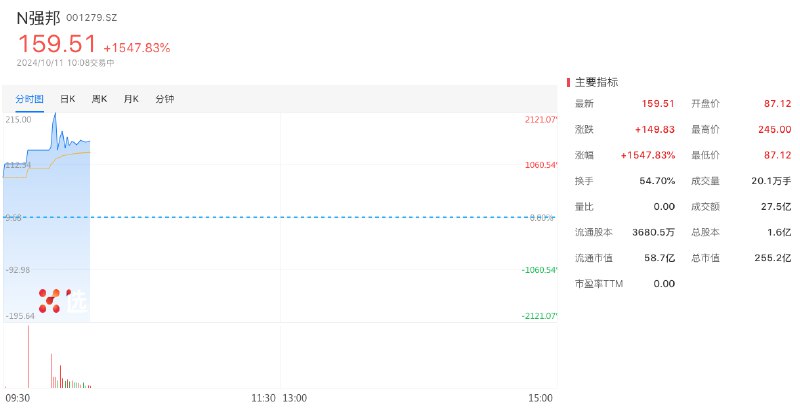Click the 11:30 time axis label
Image resolution: width=800 pixels, height=415 pixels.
tap(263, 398)
